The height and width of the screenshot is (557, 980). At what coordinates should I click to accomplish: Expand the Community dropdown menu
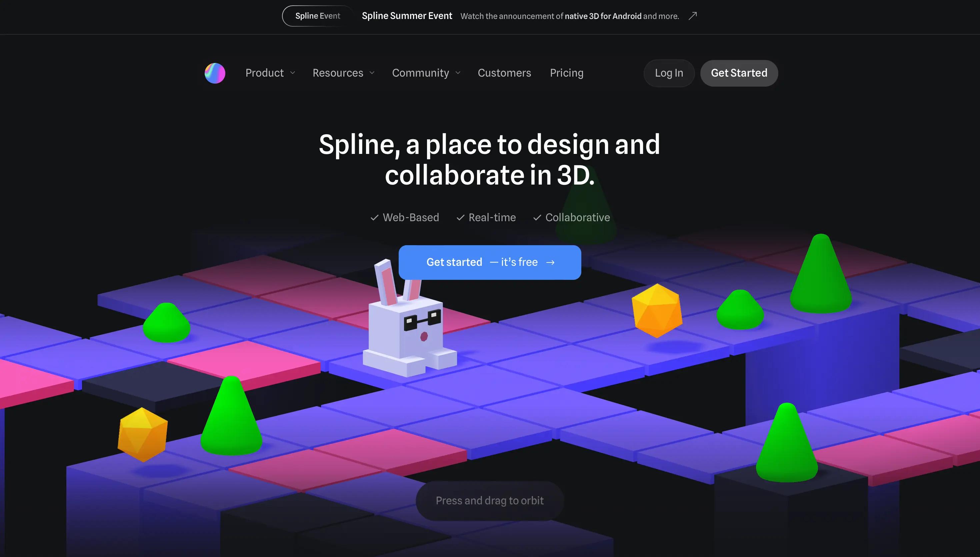pyautogui.click(x=426, y=73)
